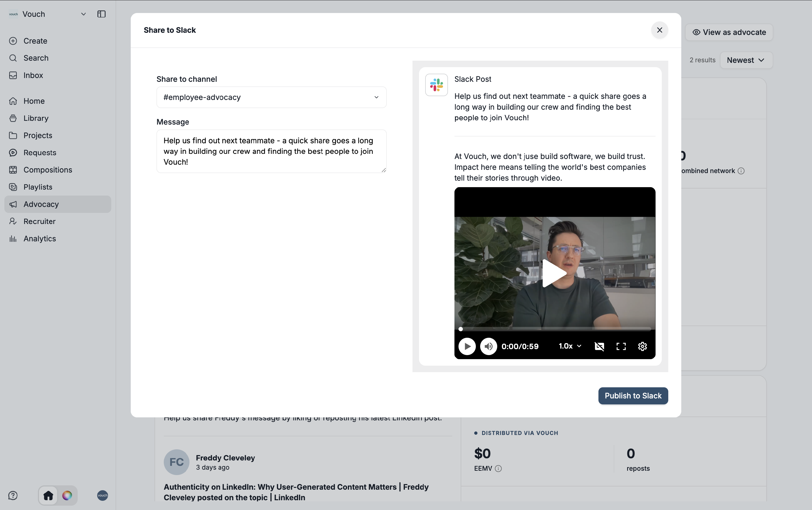Click the combined network info icon
The width and height of the screenshot is (812, 510).
pos(741,171)
